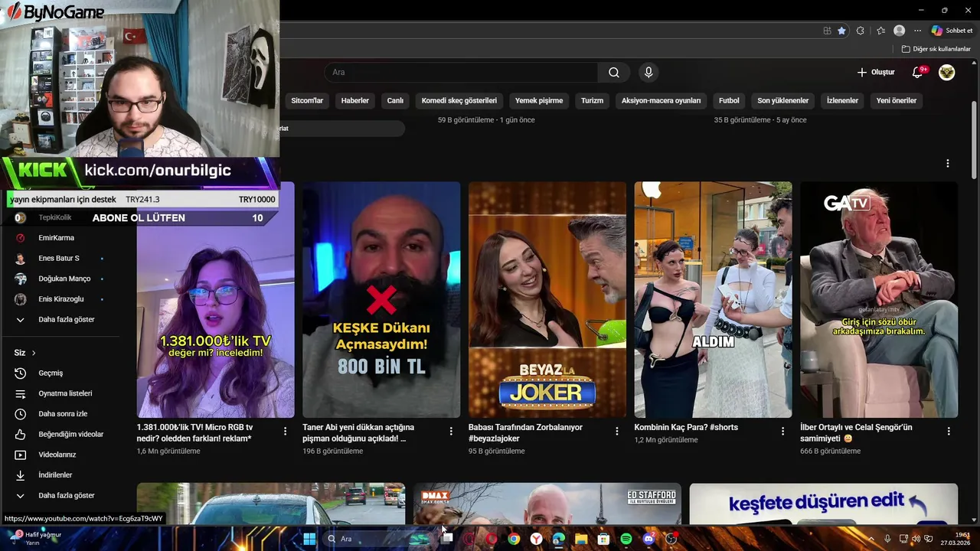Open the İndirilenler download icon
Screen dimensions: 980x551
[21, 475]
